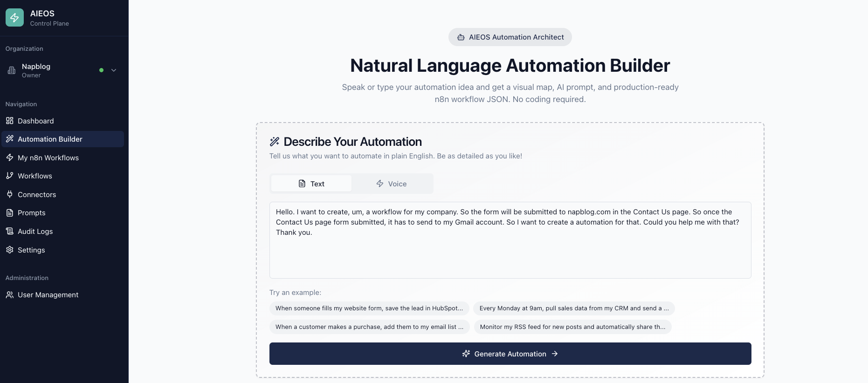868x383 pixels.
Task: Click the Napblog organization building icon
Action: [12, 70]
